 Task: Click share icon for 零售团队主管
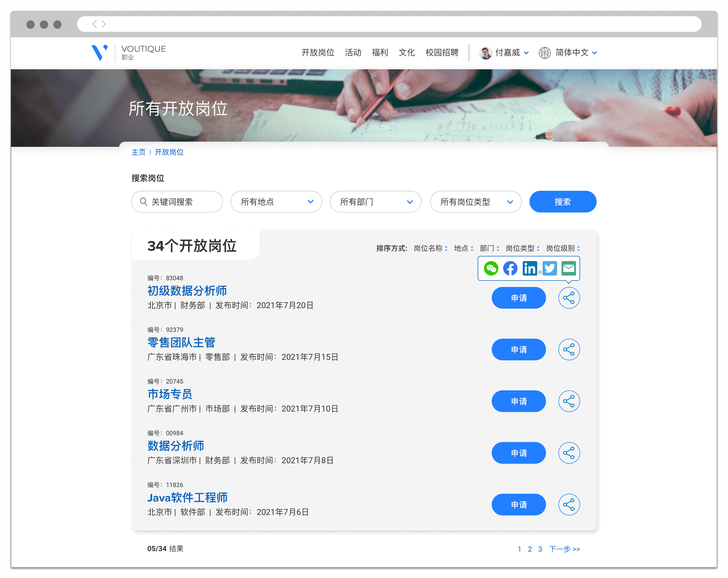(569, 349)
